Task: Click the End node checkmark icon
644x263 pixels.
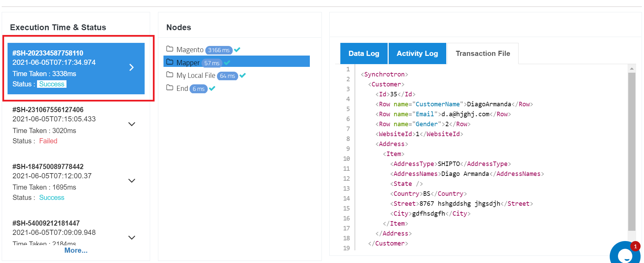Action: coord(212,88)
